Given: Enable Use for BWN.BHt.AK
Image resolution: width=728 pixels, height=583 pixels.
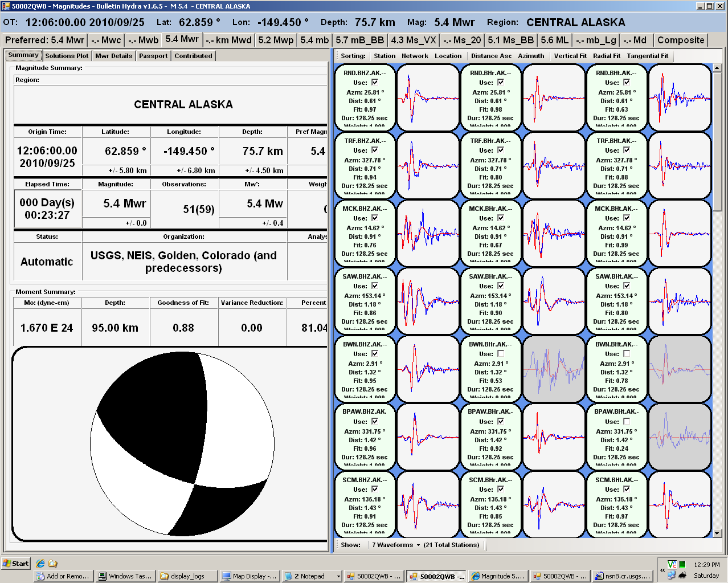Looking at the screenshot, I should [x=627, y=353].
